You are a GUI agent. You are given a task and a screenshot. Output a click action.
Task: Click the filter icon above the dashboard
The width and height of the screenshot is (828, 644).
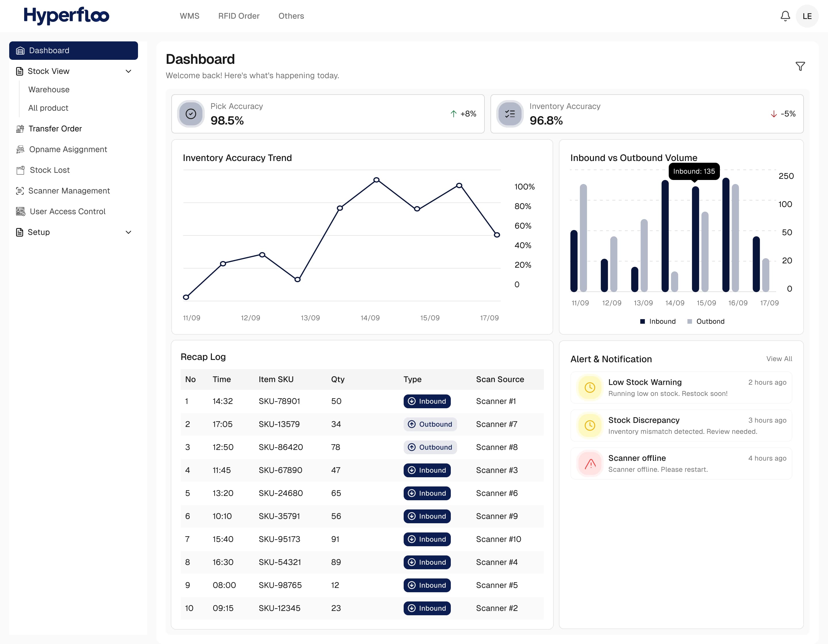click(x=800, y=66)
